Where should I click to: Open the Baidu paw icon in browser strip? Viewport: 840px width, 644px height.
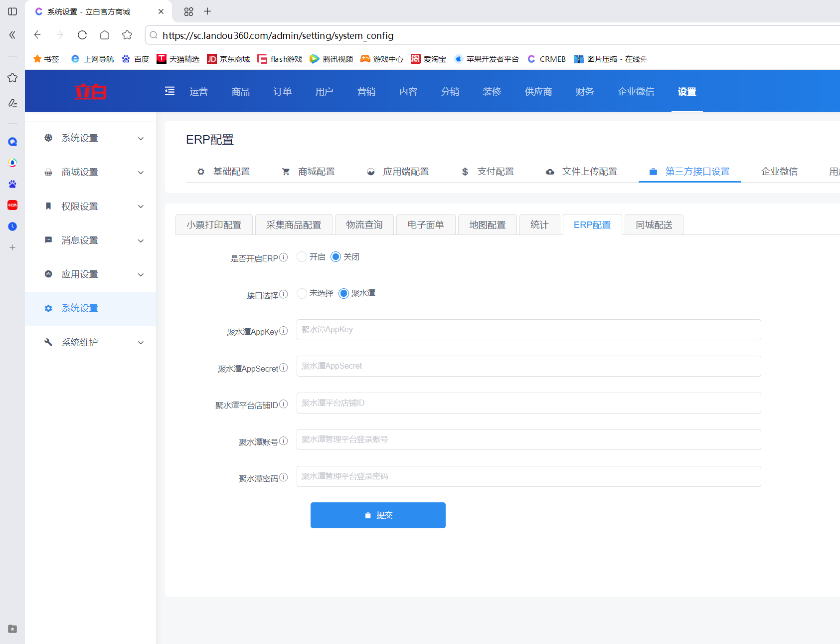12,184
